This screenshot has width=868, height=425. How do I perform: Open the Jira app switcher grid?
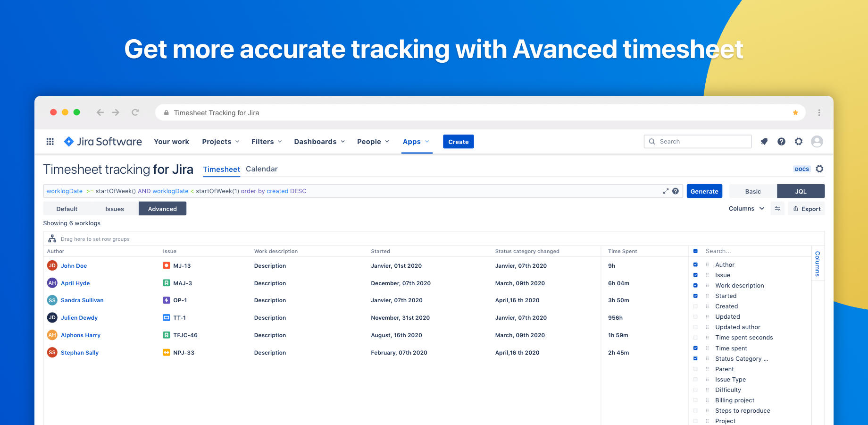point(50,141)
